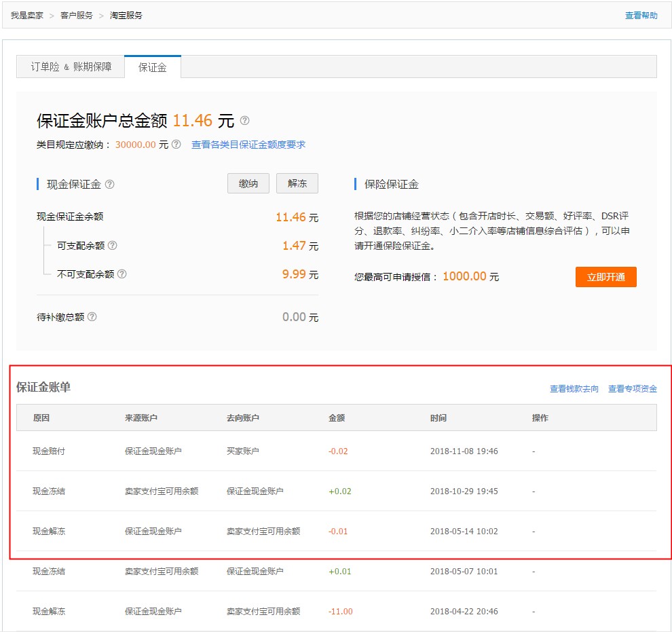Open the 现金保证金 help icon

click(x=111, y=183)
